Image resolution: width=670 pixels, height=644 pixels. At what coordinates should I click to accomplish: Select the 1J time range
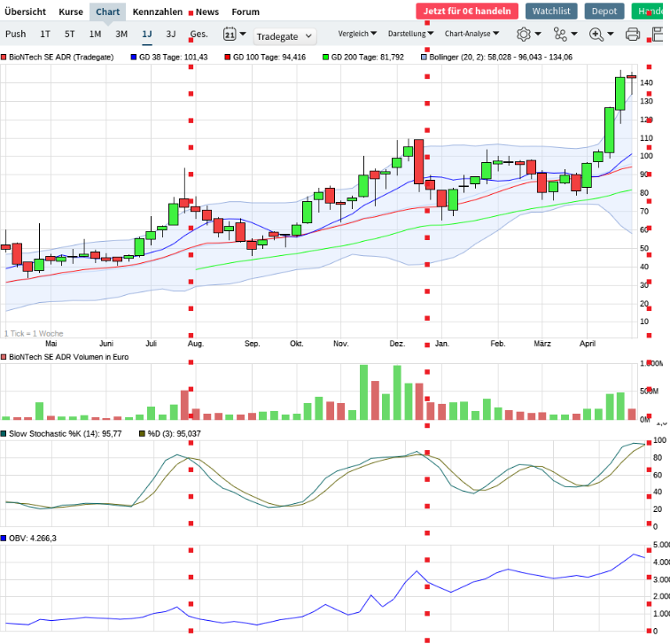tap(147, 34)
